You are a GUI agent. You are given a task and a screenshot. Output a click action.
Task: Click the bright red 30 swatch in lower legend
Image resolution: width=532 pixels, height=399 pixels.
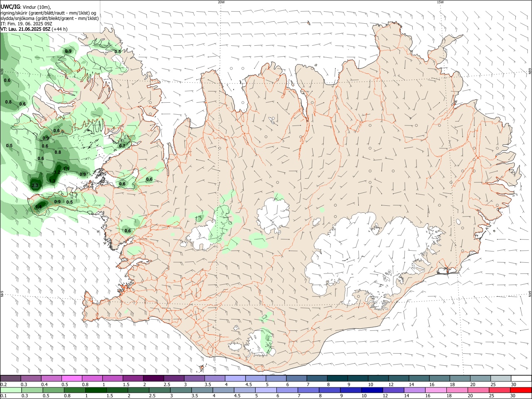tap(520, 390)
